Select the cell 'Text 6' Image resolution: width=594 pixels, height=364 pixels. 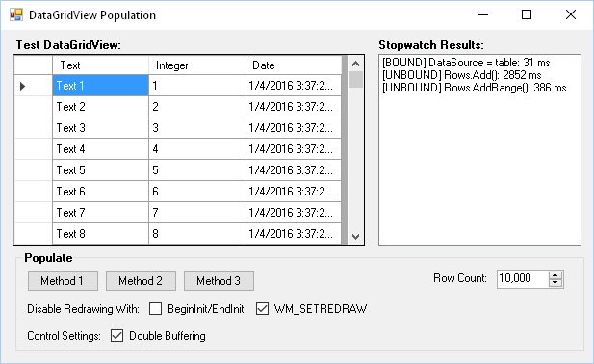tap(100, 192)
